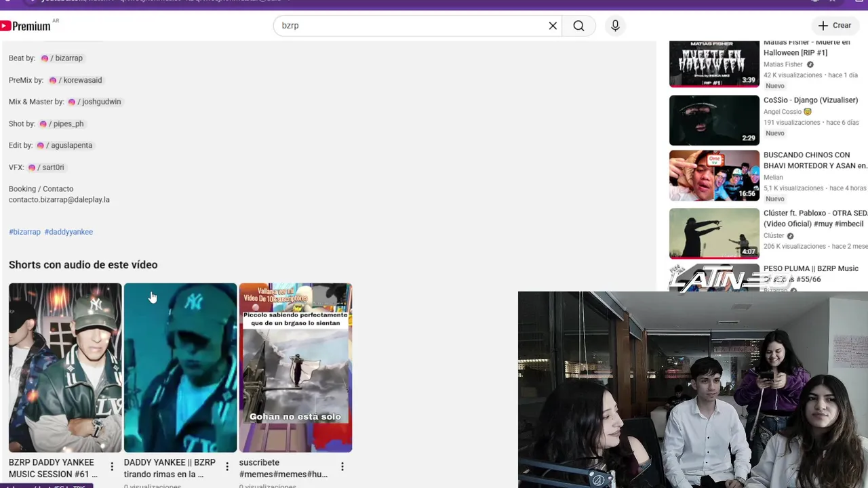
Task: Clear the search box with X
Action: click(553, 26)
